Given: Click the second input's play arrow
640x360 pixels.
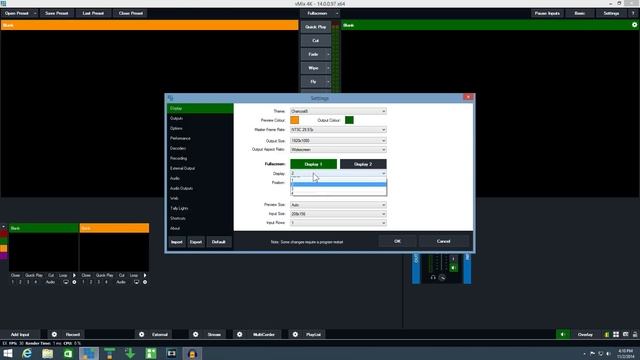Looking at the screenshot, I should tap(145, 275).
